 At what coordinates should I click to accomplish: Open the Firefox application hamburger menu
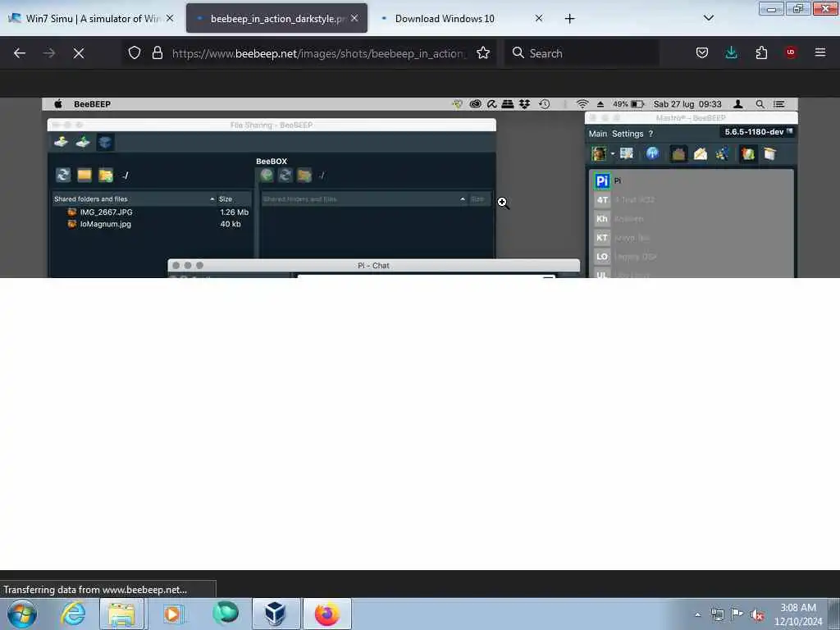point(820,52)
